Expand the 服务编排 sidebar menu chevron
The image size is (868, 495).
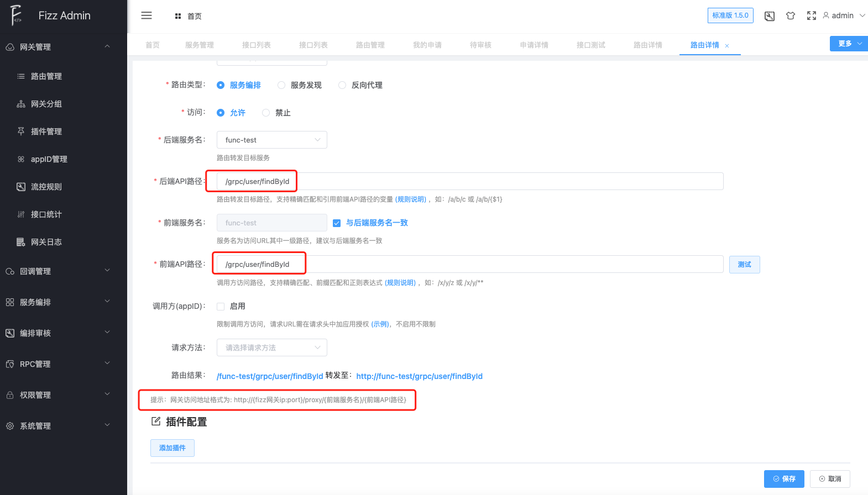pyautogui.click(x=107, y=302)
